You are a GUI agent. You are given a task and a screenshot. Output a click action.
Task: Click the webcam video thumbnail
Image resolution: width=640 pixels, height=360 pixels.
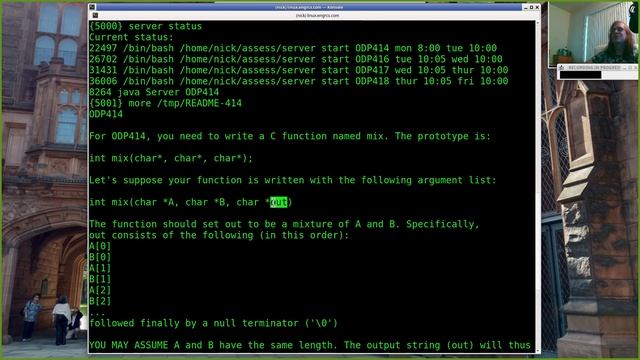click(593, 33)
